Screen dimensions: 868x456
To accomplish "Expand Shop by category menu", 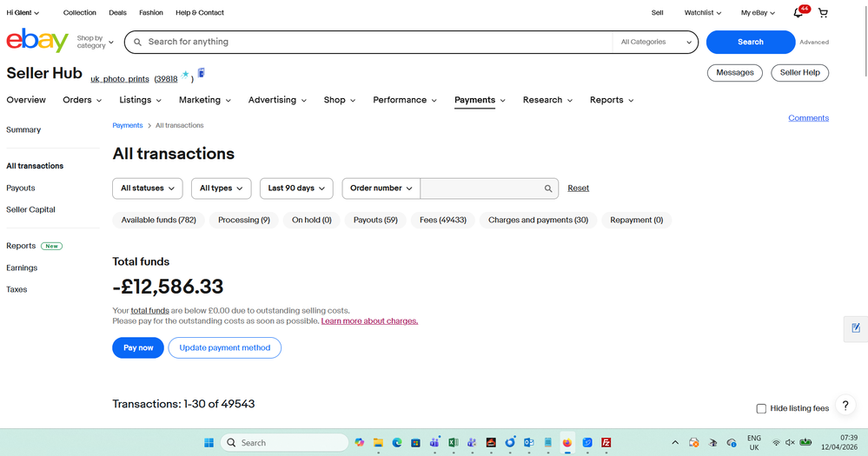I will click(95, 42).
